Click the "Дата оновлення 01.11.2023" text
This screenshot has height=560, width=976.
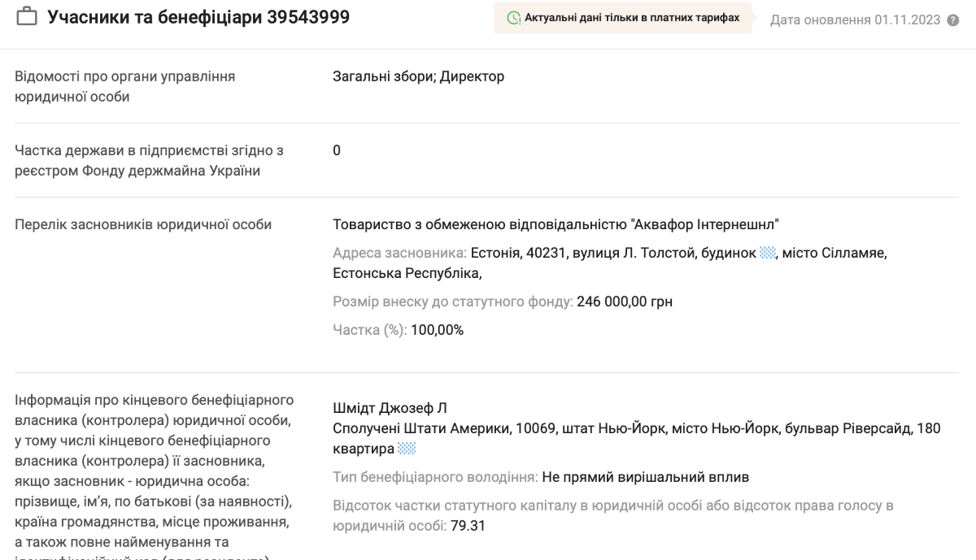855,20
